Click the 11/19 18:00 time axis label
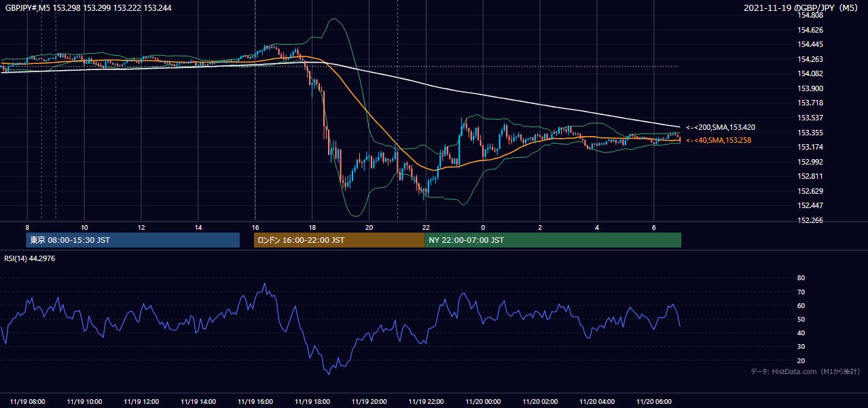Screen dimensions: 868x408 point(312,402)
